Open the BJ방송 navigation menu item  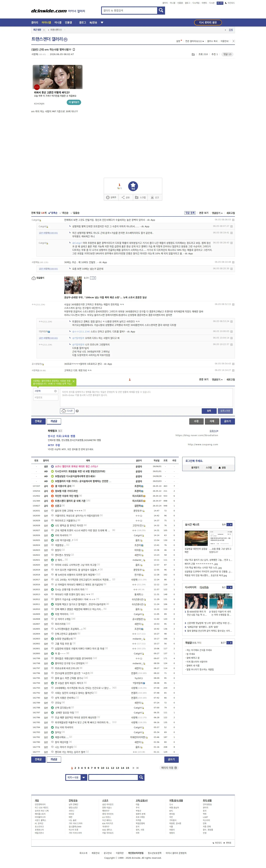[93, 23]
